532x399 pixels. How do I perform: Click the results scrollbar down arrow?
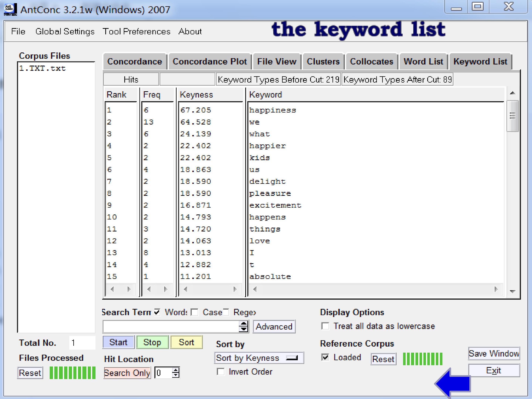click(x=512, y=291)
